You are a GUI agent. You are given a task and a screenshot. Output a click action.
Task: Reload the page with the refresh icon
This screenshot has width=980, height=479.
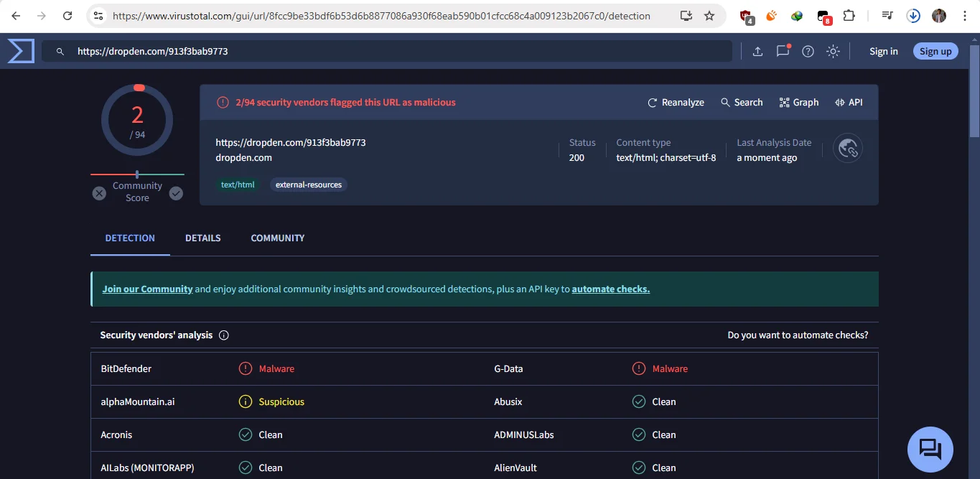click(x=67, y=16)
